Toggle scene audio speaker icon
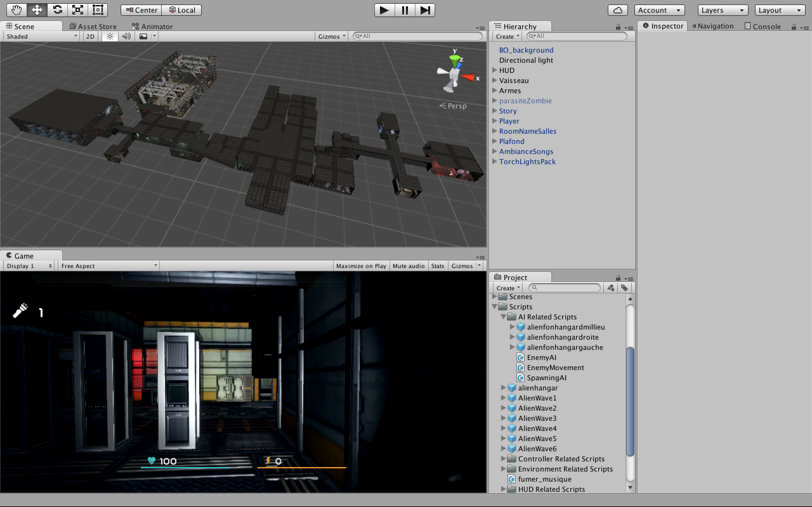 point(126,36)
